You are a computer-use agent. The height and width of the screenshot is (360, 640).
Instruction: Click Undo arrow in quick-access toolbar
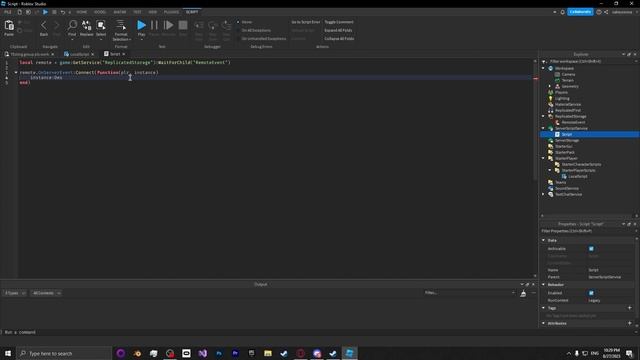click(x=63, y=12)
